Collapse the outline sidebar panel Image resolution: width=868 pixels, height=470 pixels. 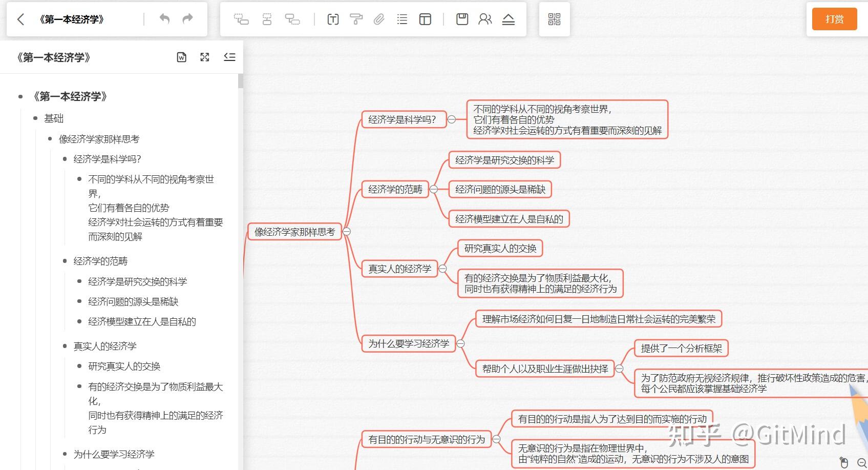click(x=229, y=57)
